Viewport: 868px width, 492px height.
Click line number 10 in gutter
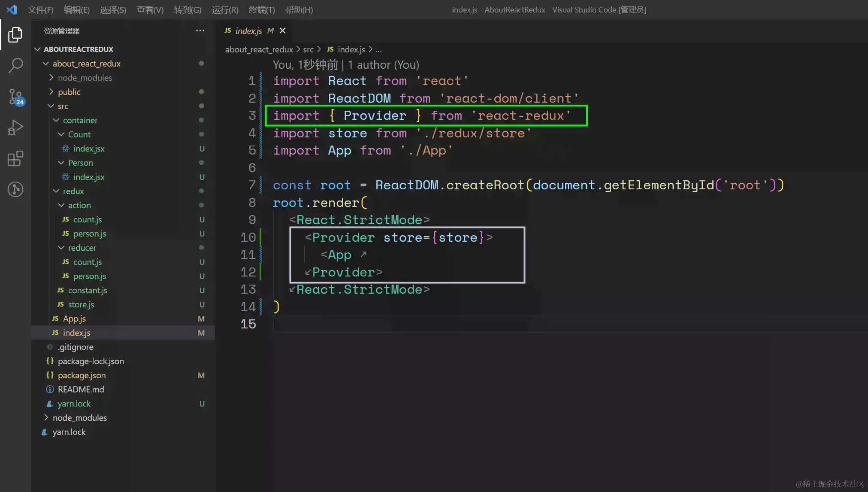(x=248, y=237)
